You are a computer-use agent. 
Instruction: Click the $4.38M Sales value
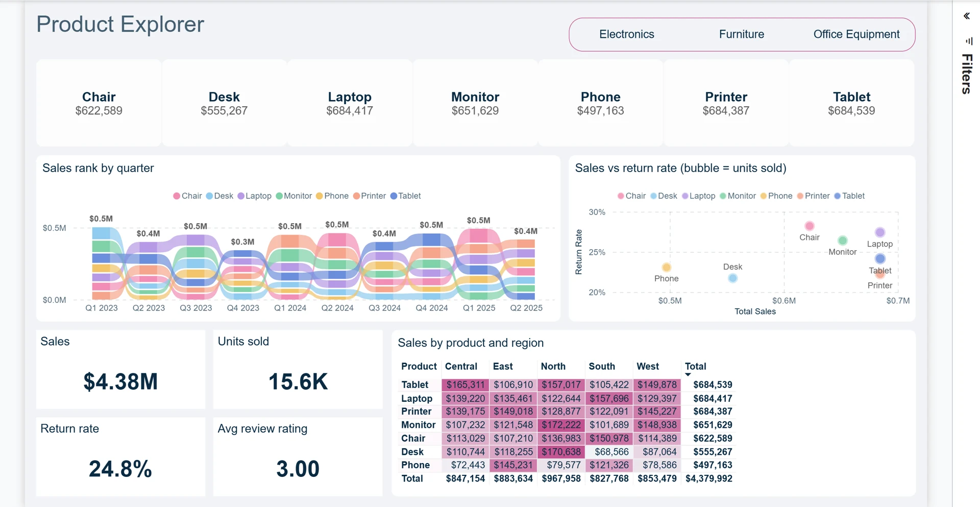(120, 381)
